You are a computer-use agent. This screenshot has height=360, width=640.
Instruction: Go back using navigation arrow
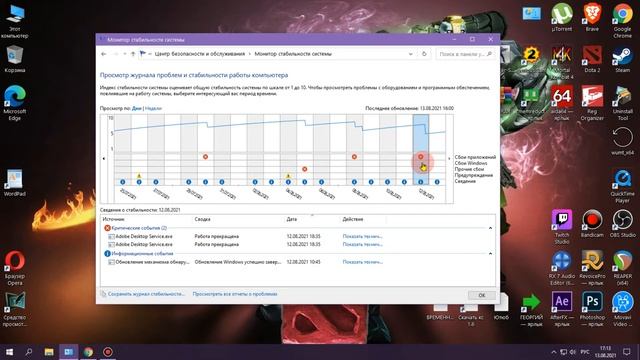[x=104, y=54]
